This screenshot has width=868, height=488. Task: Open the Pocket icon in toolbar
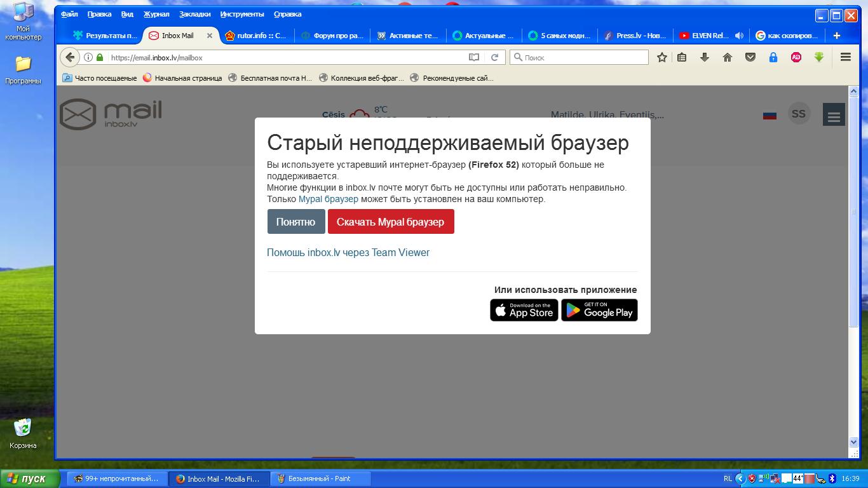coord(750,57)
